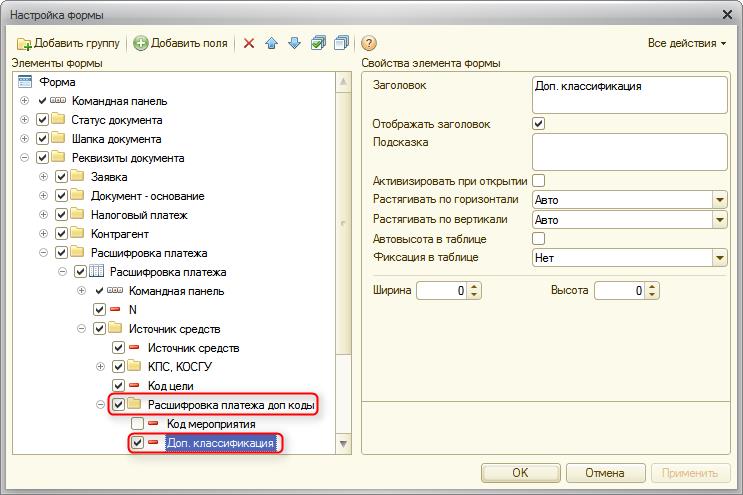This screenshot has height=495, width=743.
Task: Collapse Расшифровка платежа доп коды node
Action: pyautogui.click(x=100, y=405)
